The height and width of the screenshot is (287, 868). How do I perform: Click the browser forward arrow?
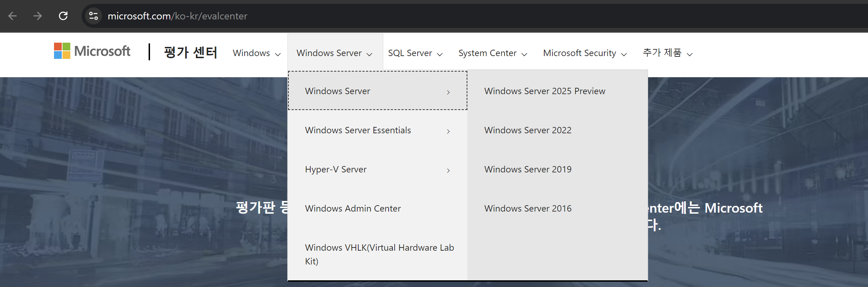(38, 16)
